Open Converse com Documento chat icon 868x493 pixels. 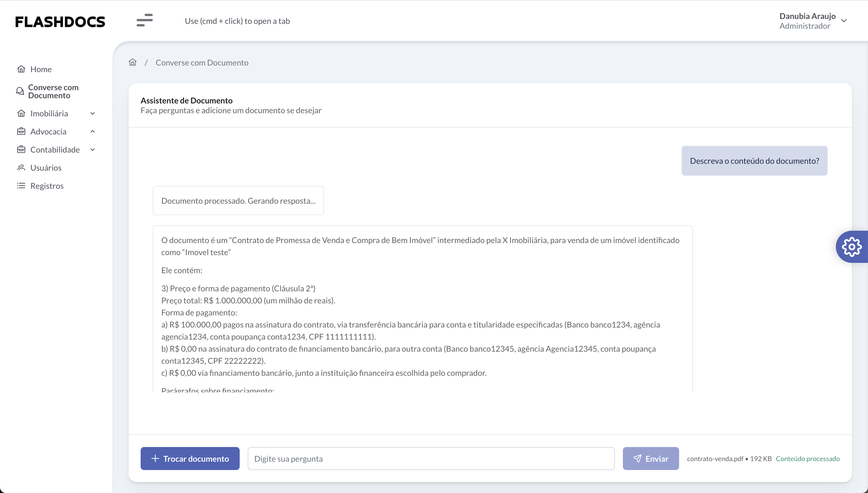(20, 91)
